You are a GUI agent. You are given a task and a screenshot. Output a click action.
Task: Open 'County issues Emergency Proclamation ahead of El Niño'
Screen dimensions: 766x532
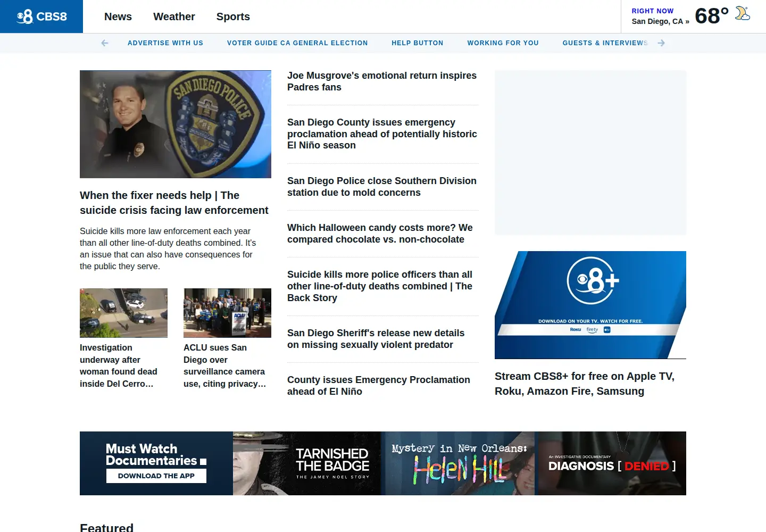click(379, 386)
